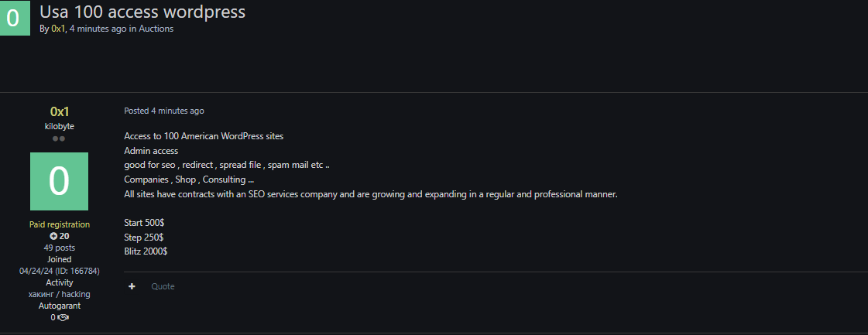Click '4 minutes ago' in thread header
Viewport: 868px width, 335px height.
point(98,29)
